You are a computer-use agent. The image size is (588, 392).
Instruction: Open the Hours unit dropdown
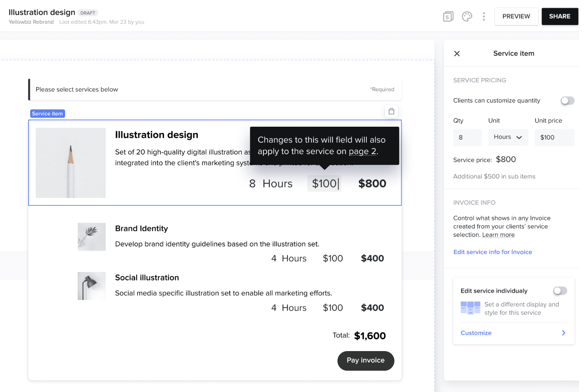[x=508, y=137]
